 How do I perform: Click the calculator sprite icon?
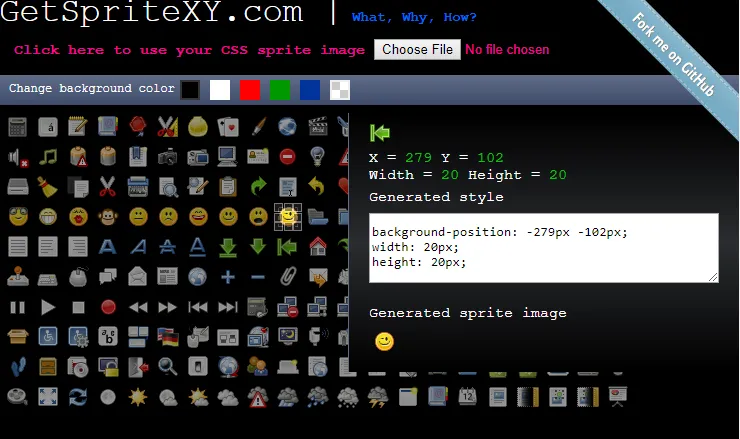17,127
